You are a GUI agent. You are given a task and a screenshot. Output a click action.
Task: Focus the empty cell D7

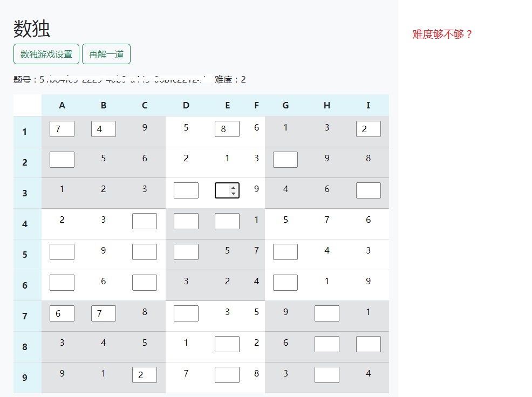[x=186, y=313]
